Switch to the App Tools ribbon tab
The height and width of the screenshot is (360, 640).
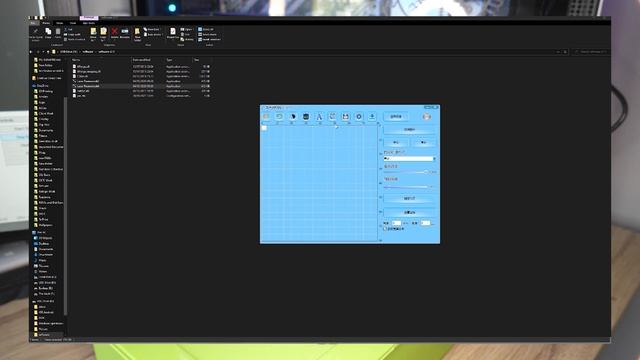[x=89, y=23]
